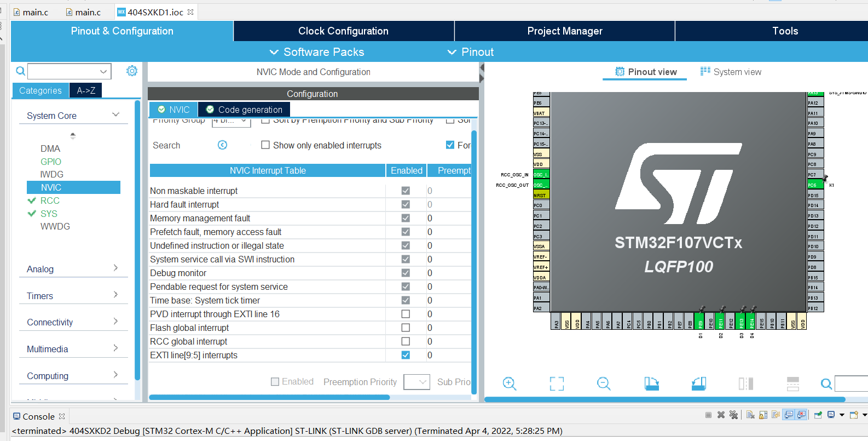The image size is (868, 441).
Task: Remove the launch with single X icon
Action: pyautogui.click(x=721, y=415)
